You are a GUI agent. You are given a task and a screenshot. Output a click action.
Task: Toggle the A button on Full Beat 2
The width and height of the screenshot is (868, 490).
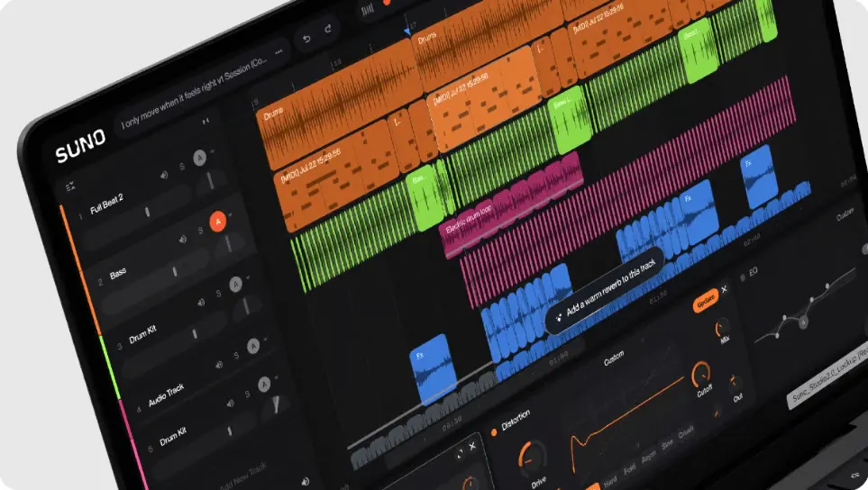[200, 158]
